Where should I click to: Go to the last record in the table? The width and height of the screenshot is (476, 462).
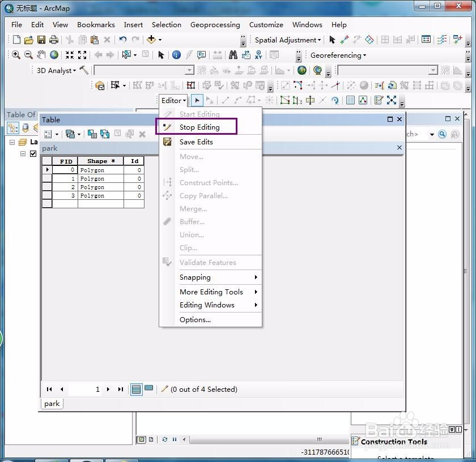pos(121,389)
